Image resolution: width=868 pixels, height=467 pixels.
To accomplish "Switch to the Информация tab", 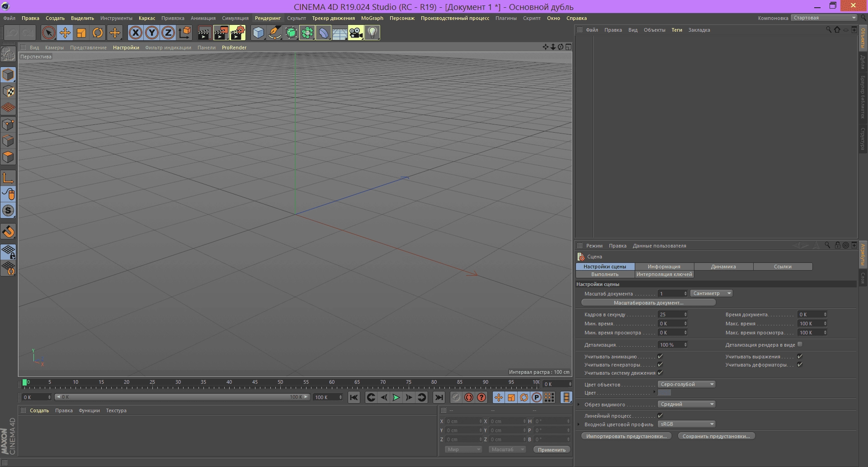I will coord(664,267).
